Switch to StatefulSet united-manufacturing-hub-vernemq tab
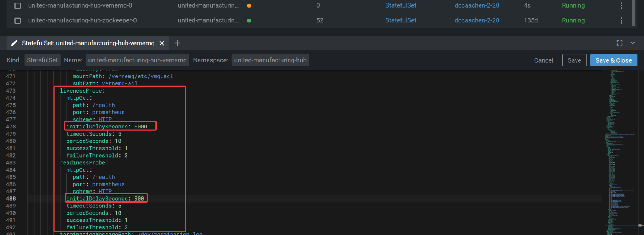The height and width of the screenshot is (235, 644). point(88,43)
